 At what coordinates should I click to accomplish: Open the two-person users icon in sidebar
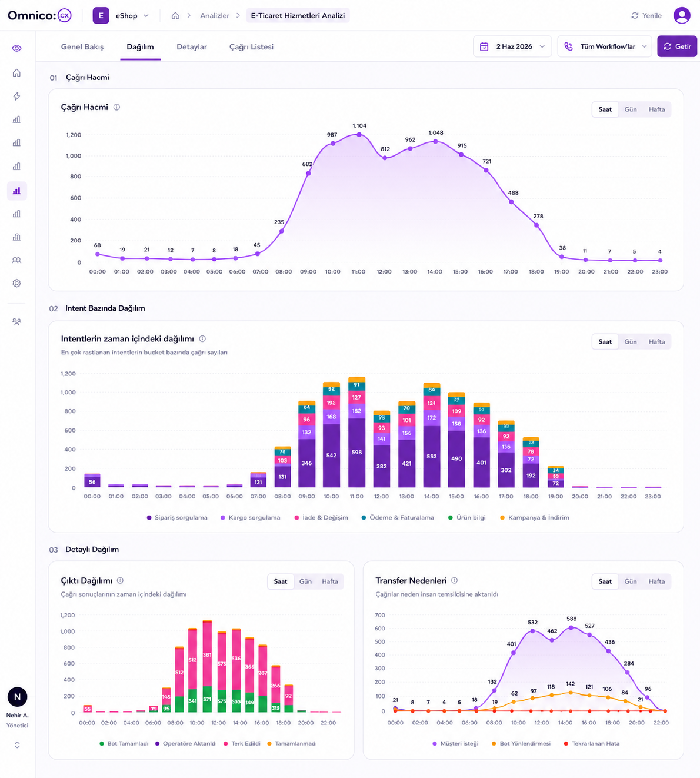pyautogui.click(x=16, y=260)
